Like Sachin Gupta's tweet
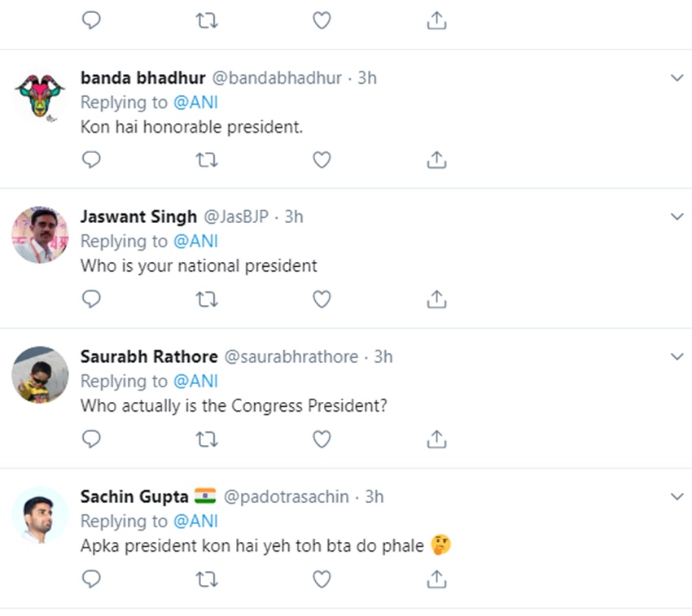 coord(322,579)
